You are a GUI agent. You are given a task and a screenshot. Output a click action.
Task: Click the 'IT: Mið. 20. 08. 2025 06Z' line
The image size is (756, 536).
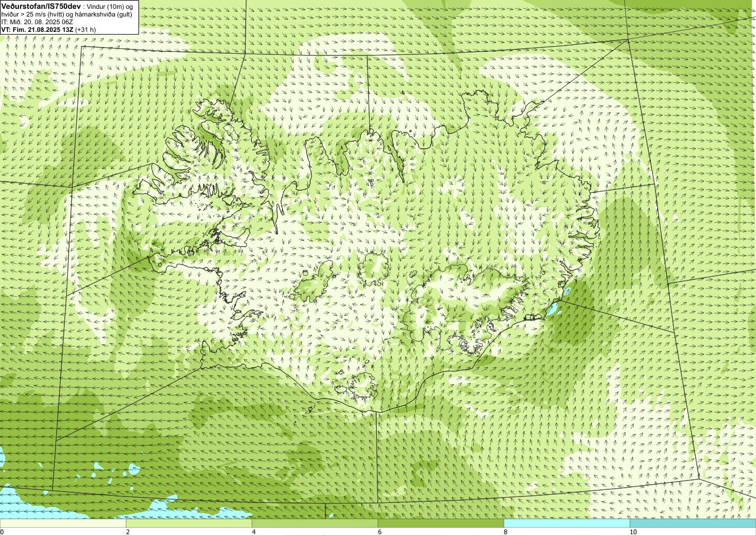click(37, 21)
